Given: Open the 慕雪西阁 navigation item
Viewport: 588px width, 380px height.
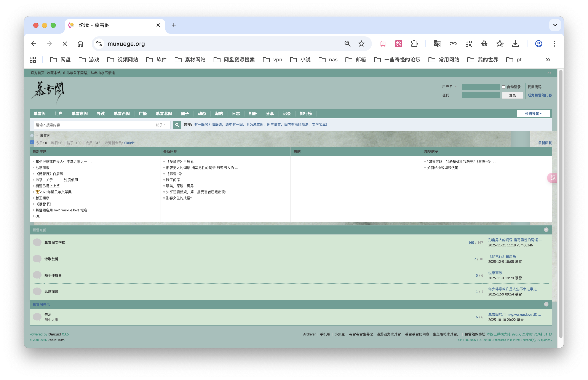Looking at the screenshot, I should (121, 114).
